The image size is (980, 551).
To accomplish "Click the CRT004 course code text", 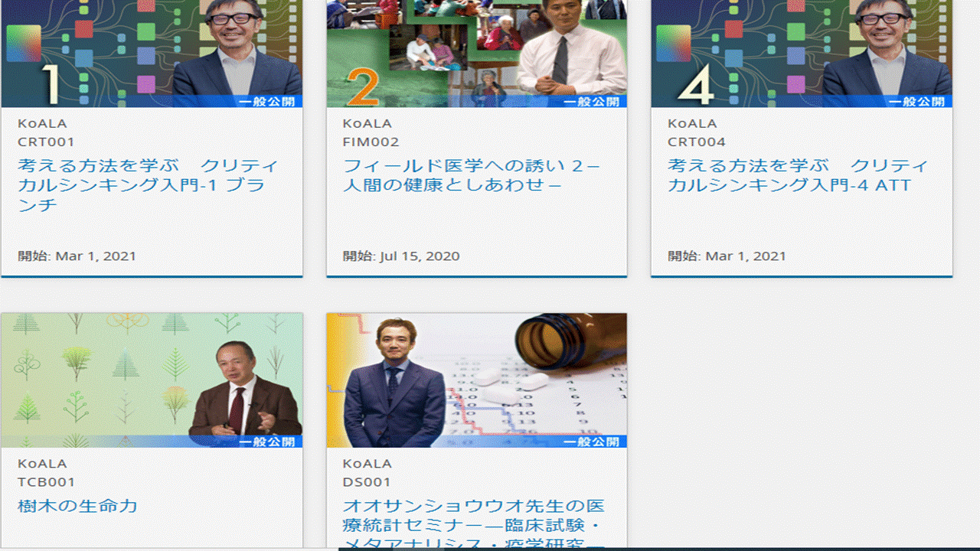I will coord(696,142).
